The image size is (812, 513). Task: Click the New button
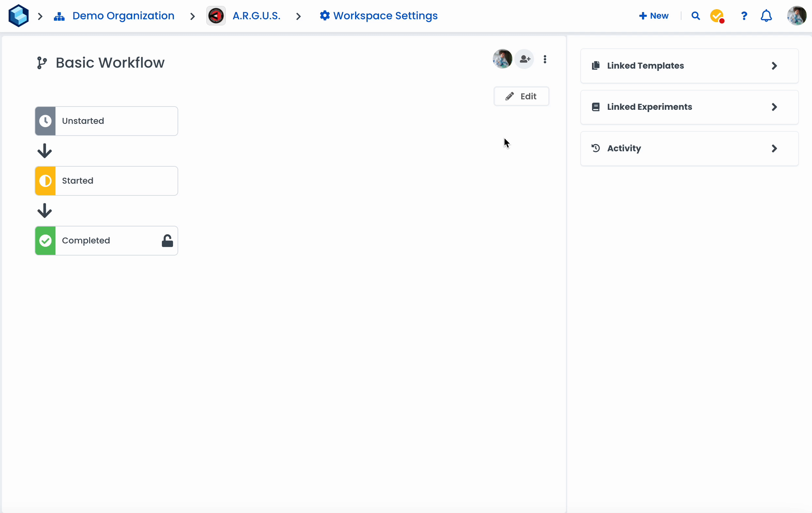coord(653,16)
